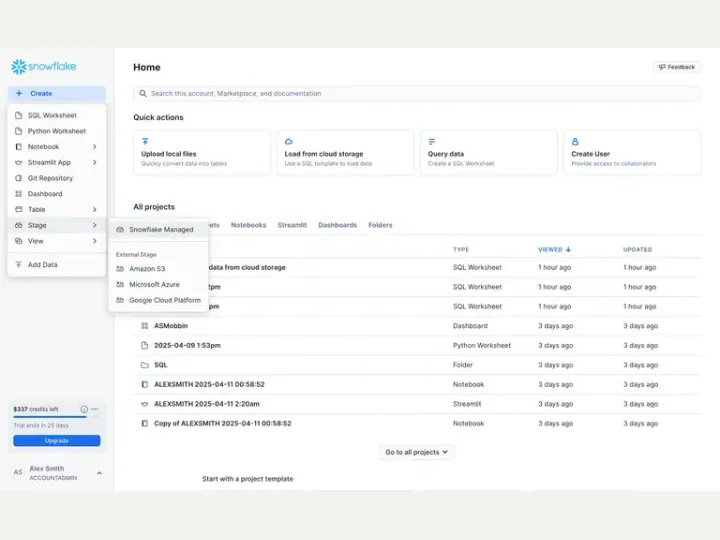
Task: Expand Streamlit App submenu chevron
Action: 95,163
